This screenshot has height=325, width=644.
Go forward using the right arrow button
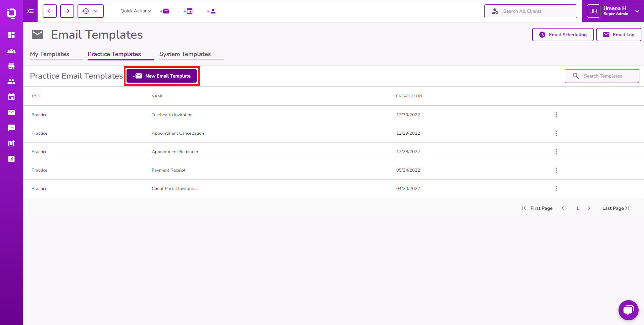67,11
